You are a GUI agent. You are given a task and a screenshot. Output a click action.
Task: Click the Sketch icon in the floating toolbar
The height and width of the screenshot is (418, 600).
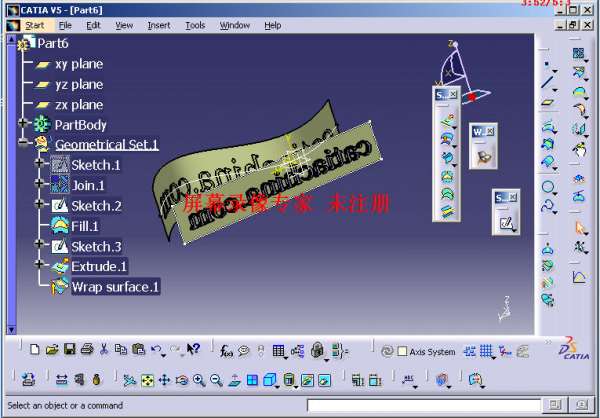tap(506, 222)
